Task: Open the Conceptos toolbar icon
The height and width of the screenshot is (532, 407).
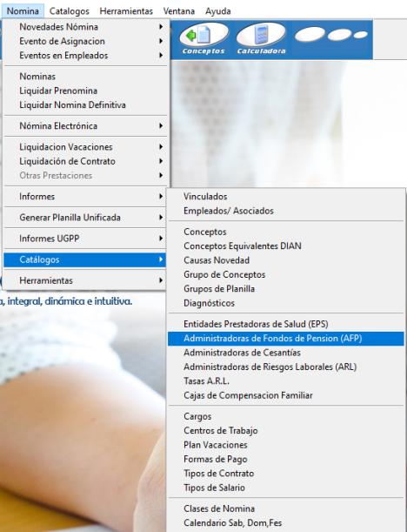Action: pyautogui.click(x=203, y=38)
